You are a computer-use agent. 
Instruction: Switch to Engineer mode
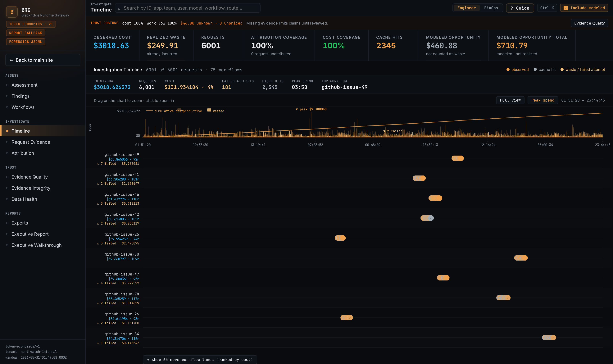tap(466, 8)
